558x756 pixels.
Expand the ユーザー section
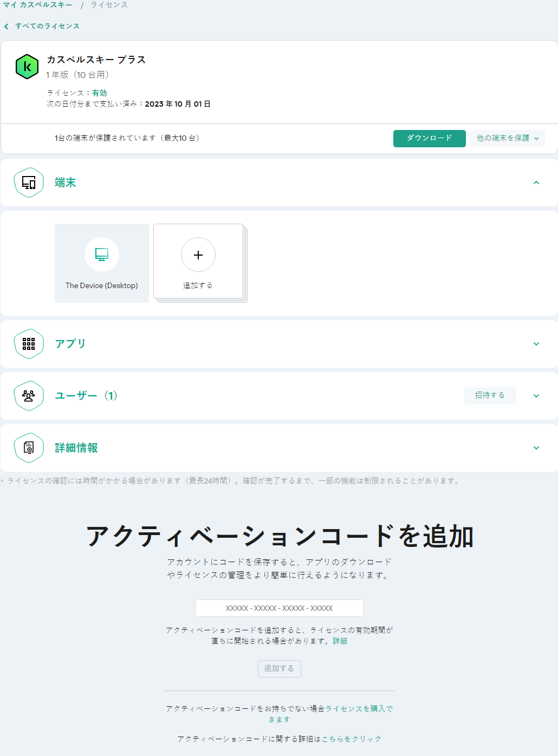536,395
